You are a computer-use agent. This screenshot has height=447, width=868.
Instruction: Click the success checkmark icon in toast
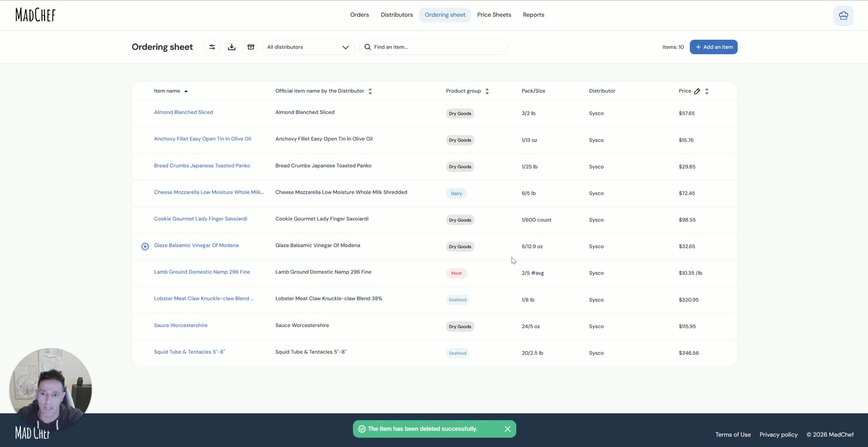(362, 429)
